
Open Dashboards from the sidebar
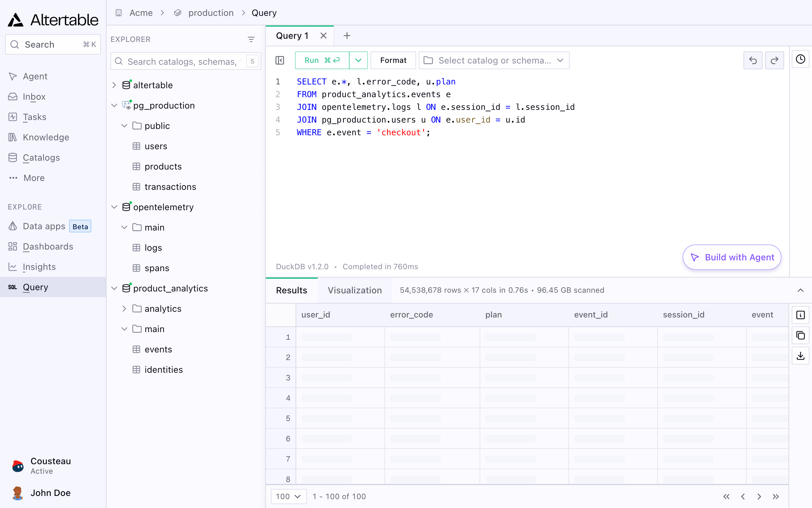tap(53, 247)
